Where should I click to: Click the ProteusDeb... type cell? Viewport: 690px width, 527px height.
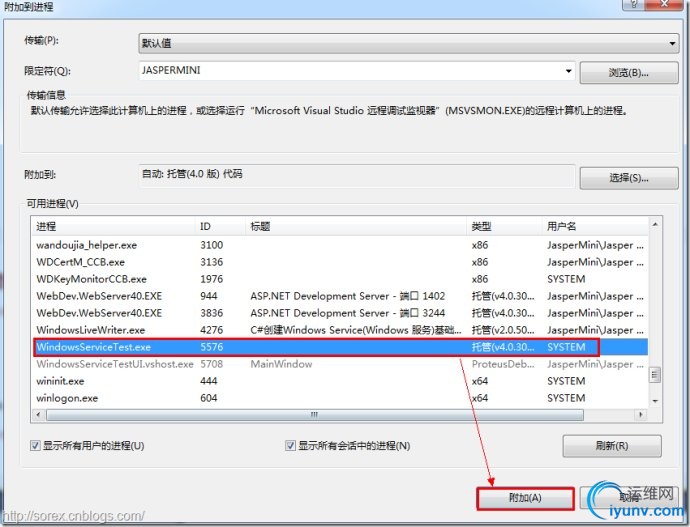pos(503,364)
